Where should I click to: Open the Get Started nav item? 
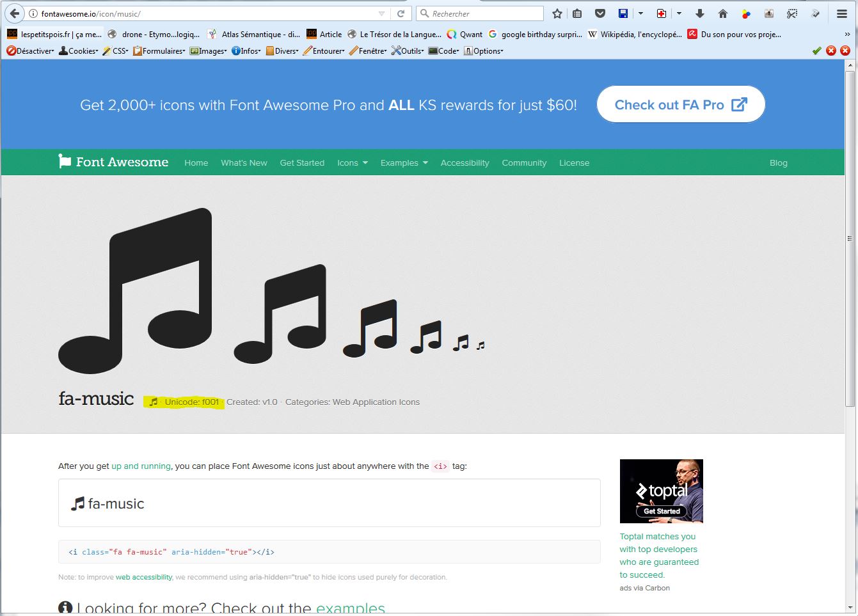click(x=302, y=163)
